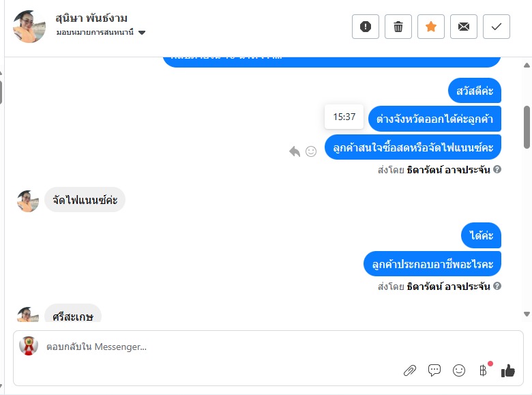532x395 pixels.
Task: Open help icon beside ส่งโดย ธิดารัตน์ first label
Action: point(497,169)
